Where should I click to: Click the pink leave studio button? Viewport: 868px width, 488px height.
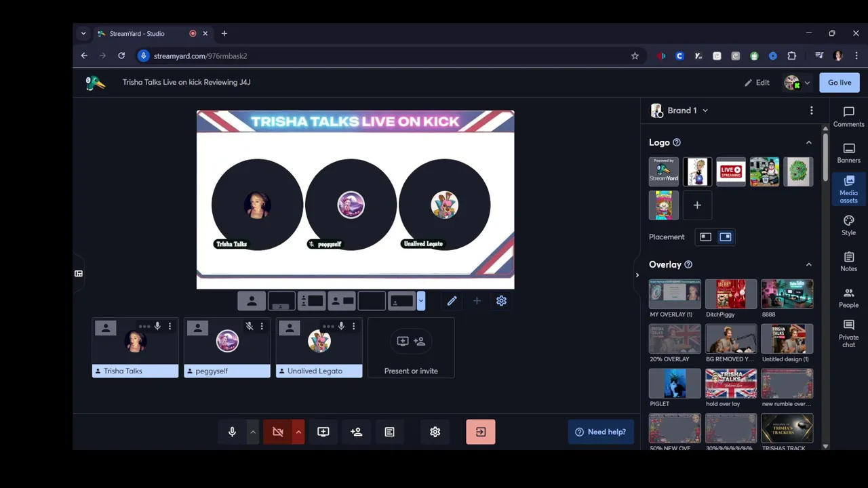[481, 432]
